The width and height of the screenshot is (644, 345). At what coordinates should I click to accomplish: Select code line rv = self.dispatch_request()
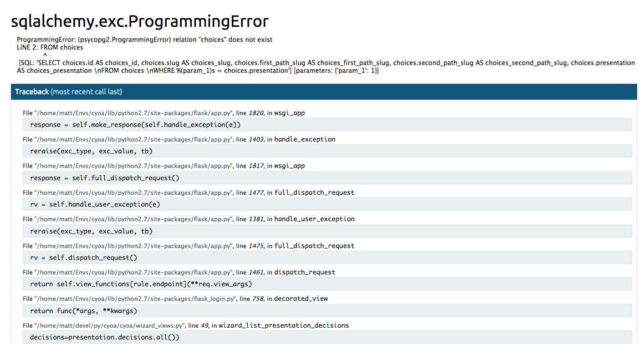click(x=327, y=258)
